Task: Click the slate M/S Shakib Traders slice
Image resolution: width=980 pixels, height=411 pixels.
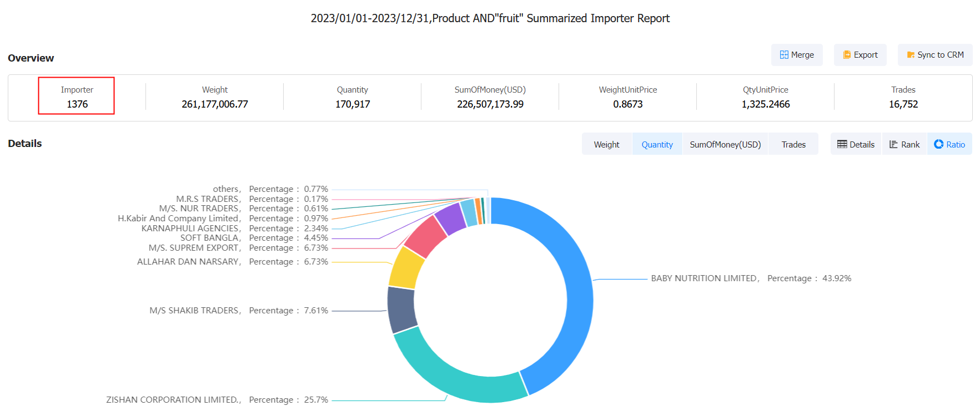Action: (401, 308)
